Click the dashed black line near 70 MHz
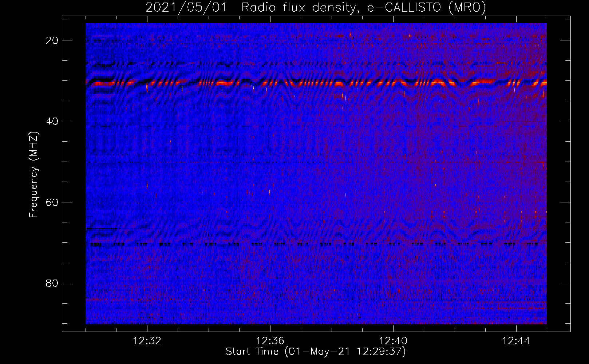The height and width of the screenshot is (364, 589). point(316,244)
